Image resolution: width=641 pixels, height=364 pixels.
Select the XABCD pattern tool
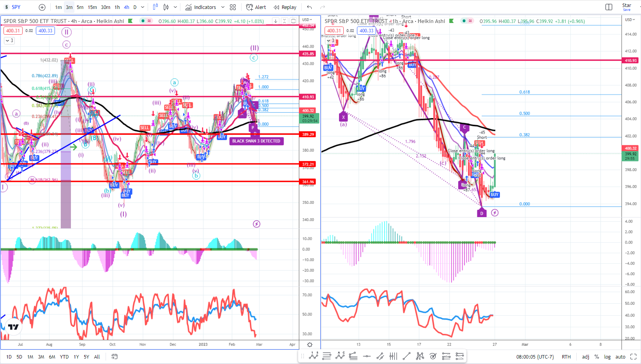pos(420,356)
